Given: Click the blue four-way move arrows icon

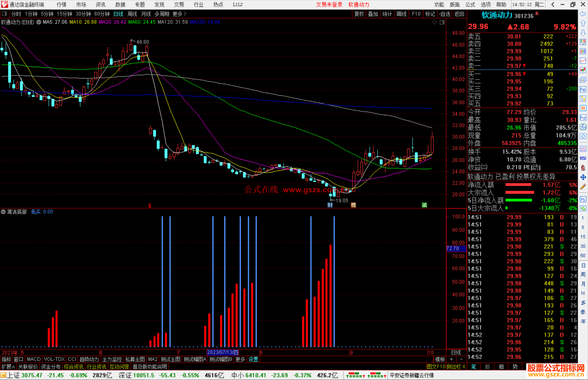Looking at the screenshot, I should tap(583, 177).
